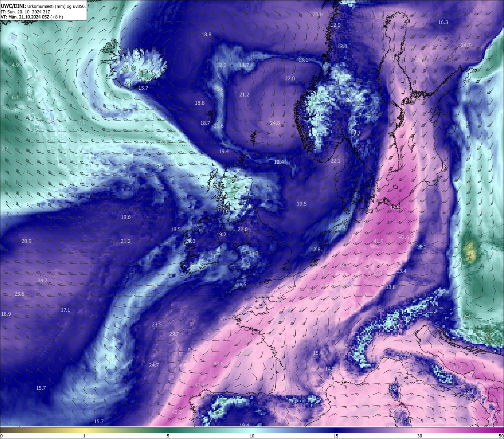This screenshot has height=439, width=504.
Task: Click the 6.1 value on the map
Action: (15, 98)
